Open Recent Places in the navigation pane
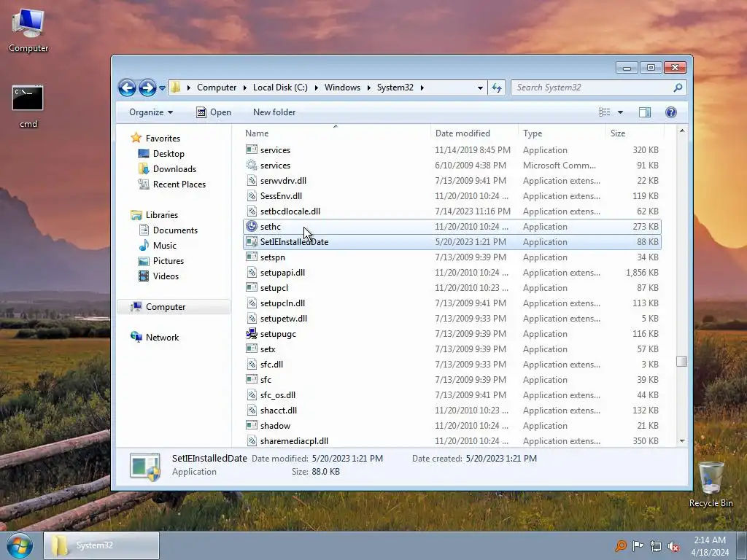Screen dimensions: 747x560 coord(179,184)
